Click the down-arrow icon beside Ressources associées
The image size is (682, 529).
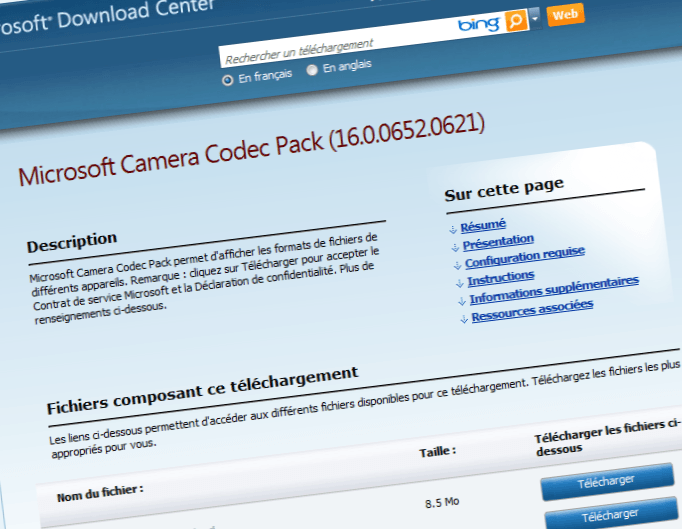coord(464,319)
